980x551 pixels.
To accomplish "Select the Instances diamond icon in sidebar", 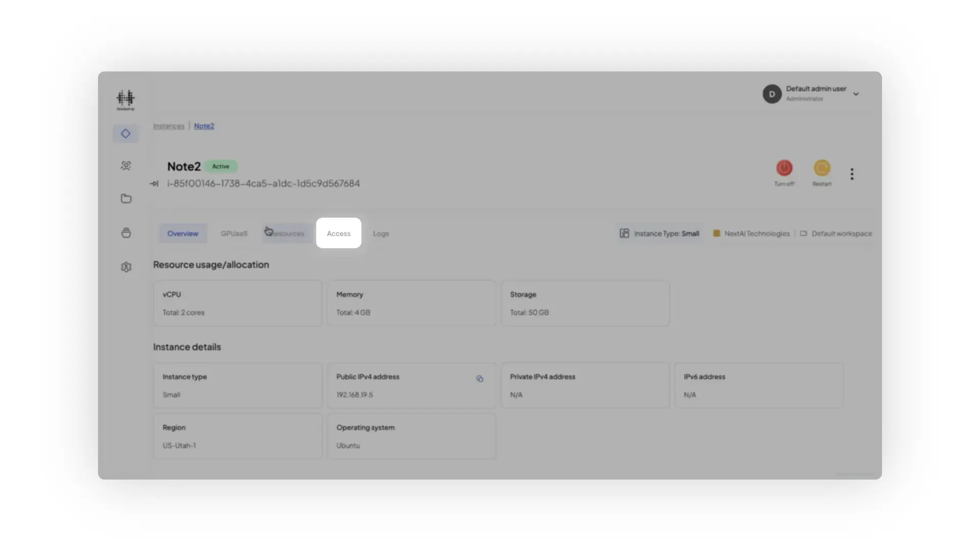I will [x=126, y=133].
